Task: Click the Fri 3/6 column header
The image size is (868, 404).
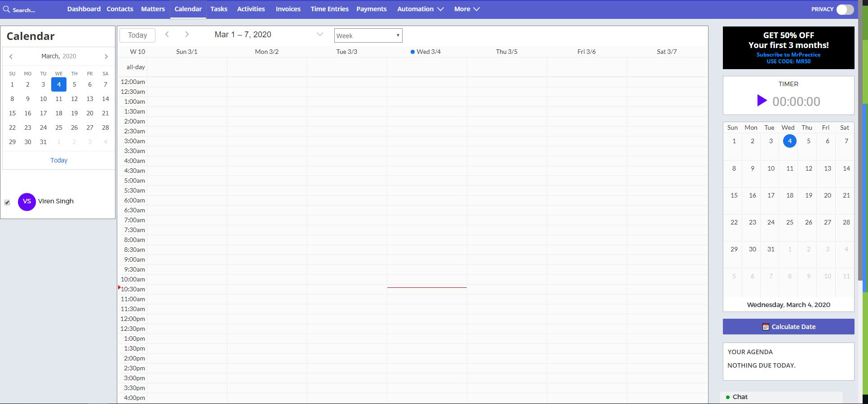Action: [587, 52]
